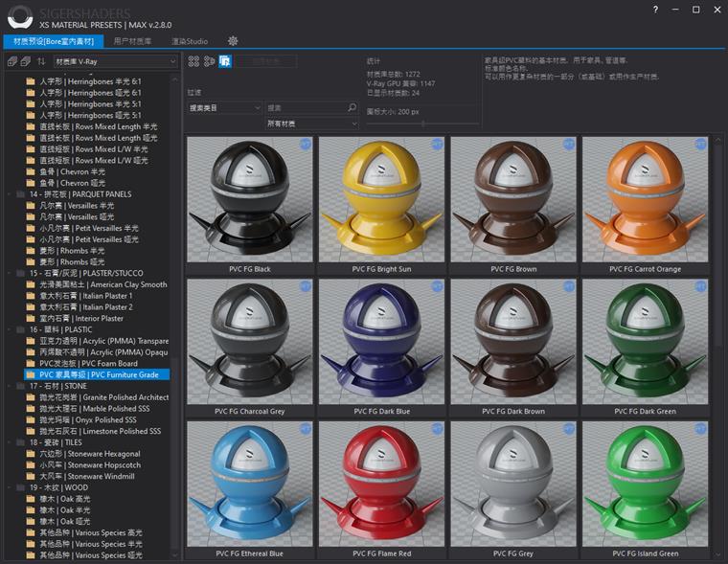Click the blue badge on PVC FG Flame Red

(x=438, y=429)
